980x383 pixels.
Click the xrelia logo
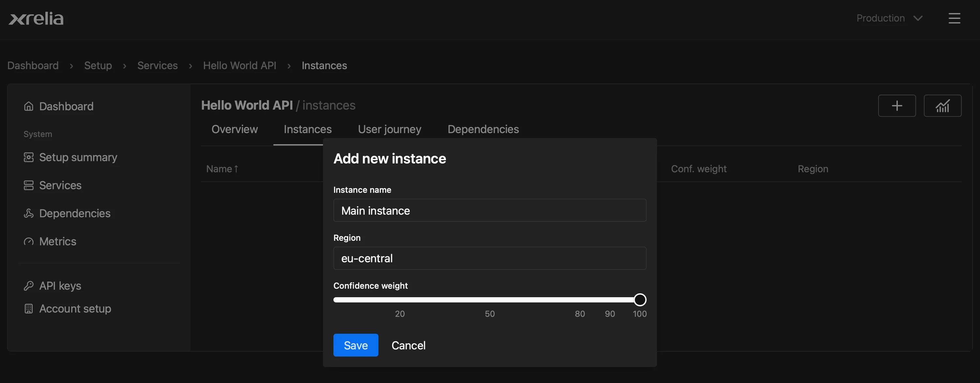[36, 18]
